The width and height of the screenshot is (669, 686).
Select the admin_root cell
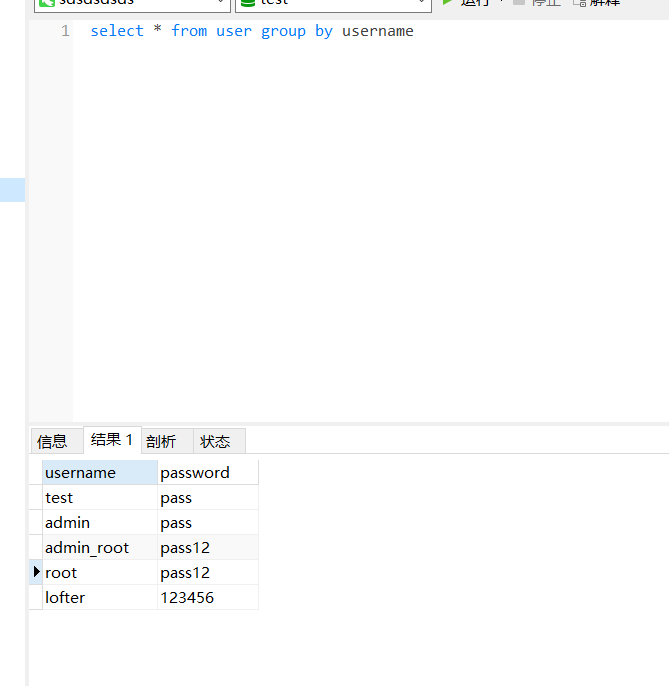[100, 547]
